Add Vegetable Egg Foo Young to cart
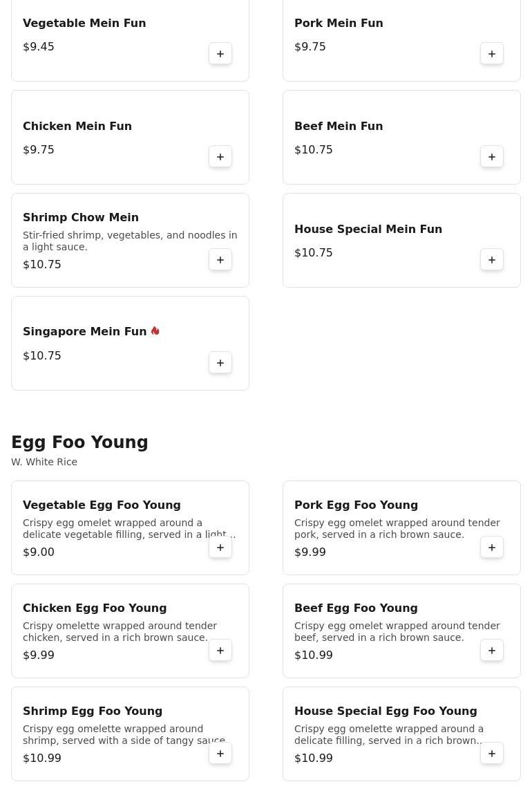532x811 pixels. click(x=220, y=548)
